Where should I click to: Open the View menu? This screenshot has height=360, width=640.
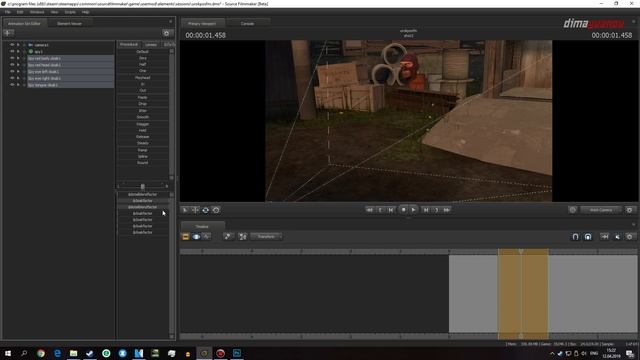[x=54, y=12]
